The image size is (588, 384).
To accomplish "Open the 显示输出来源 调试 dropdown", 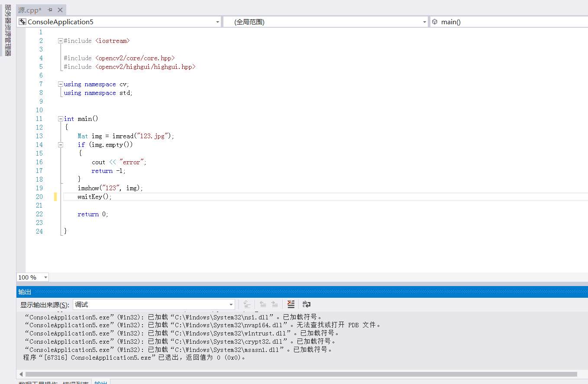I will click(x=231, y=304).
